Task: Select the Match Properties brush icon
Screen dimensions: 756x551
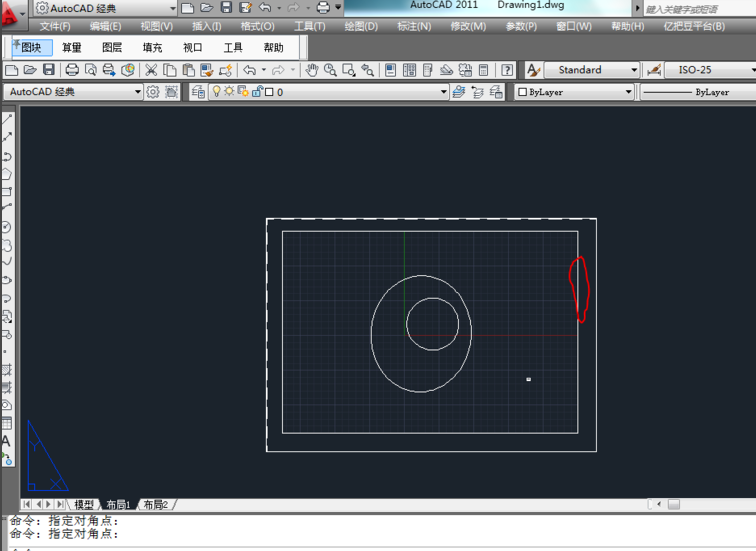Action: 207,70
